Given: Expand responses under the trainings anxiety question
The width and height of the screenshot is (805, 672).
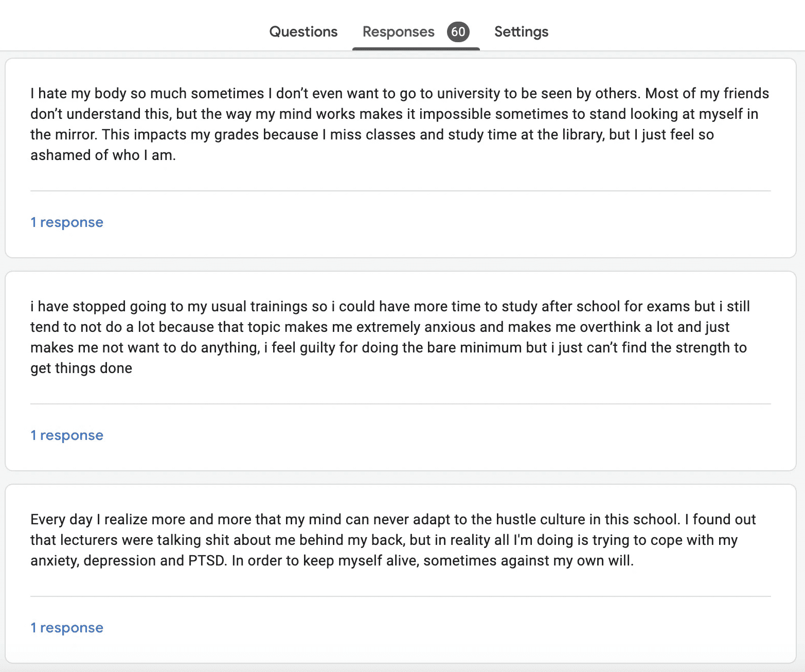Looking at the screenshot, I should click(66, 435).
